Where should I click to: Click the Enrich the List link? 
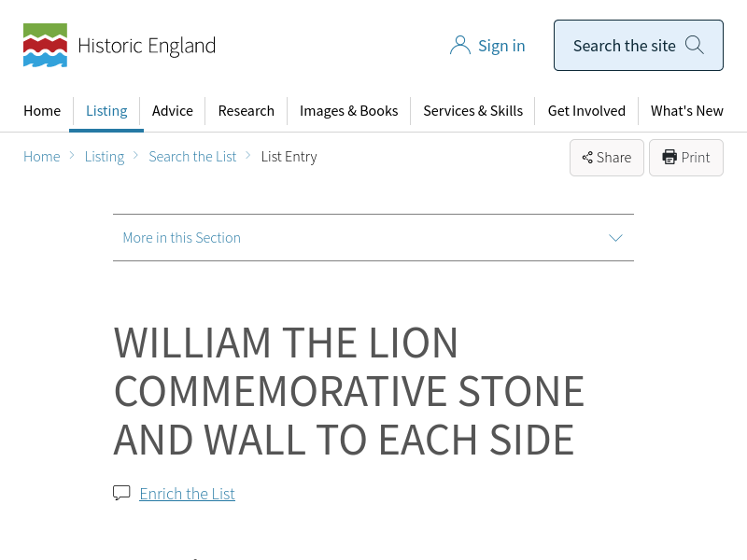click(187, 494)
